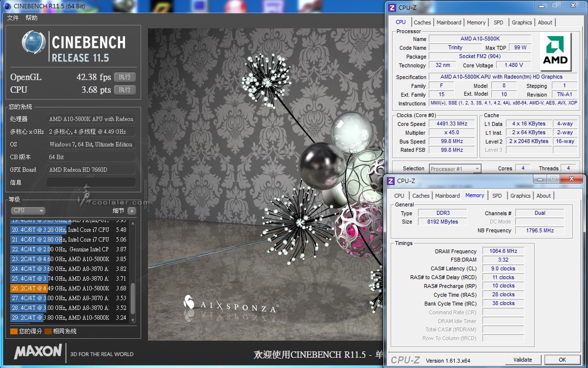Click the DRAM Frequency value 1064.6 MHz
Viewport: 588px width, 368px height.
tap(503, 251)
